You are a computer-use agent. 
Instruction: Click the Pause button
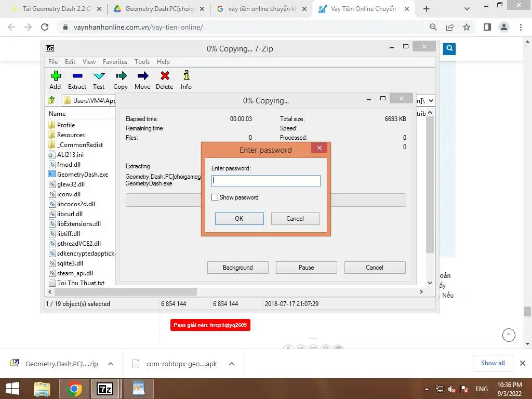click(307, 268)
